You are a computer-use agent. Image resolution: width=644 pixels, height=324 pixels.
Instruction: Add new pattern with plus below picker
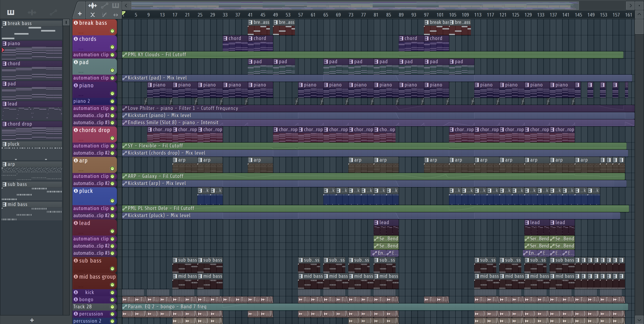point(32,320)
